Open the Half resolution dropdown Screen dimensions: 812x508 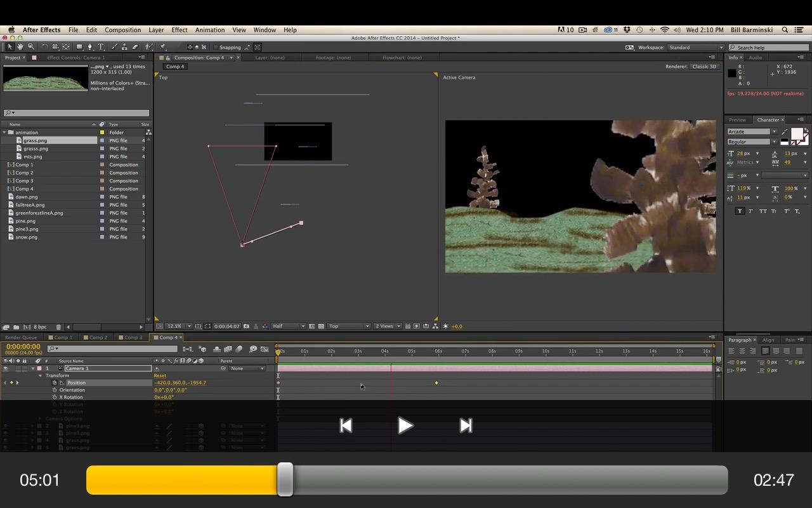pos(289,326)
